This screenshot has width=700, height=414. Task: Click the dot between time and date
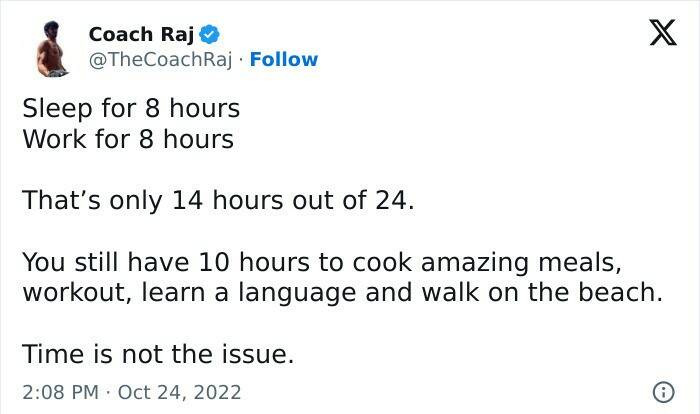click(108, 392)
